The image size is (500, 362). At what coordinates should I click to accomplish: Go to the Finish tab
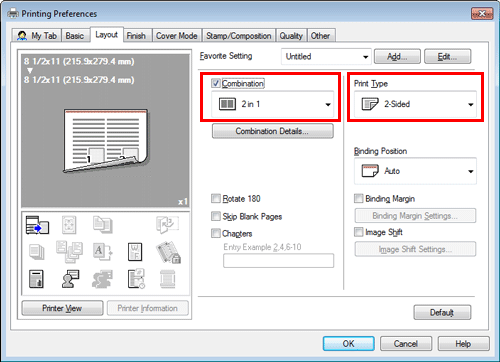[x=136, y=36]
